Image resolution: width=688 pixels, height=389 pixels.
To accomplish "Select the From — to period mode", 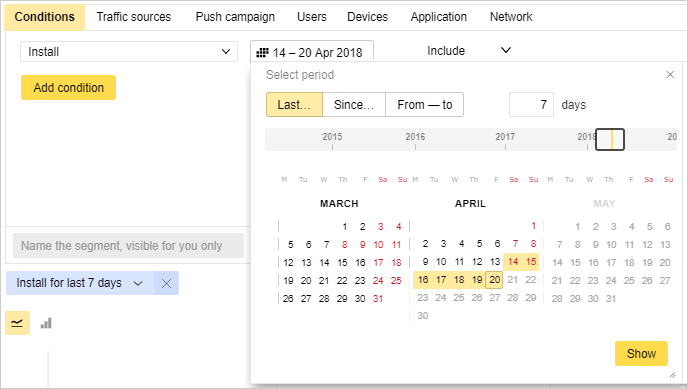I will (x=424, y=105).
